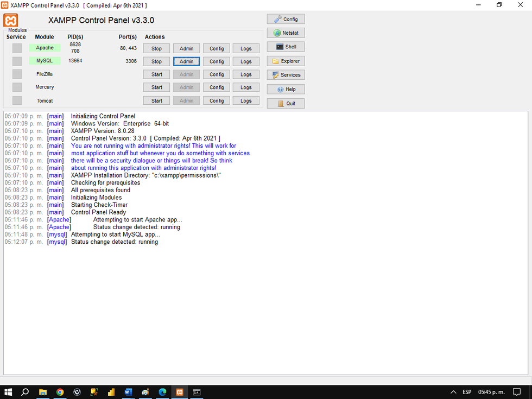This screenshot has width=532, height=399.
Task: Click log line 'Attempting to start Apache app...'
Action: (x=137, y=219)
